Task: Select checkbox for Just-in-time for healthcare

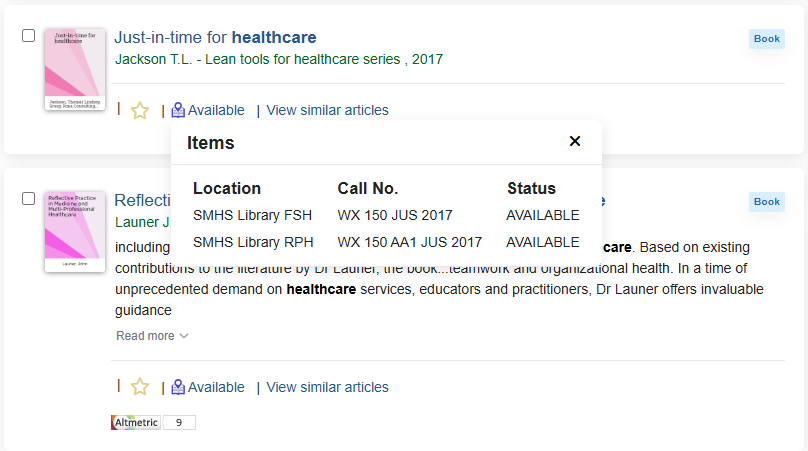Action: coord(28,36)
